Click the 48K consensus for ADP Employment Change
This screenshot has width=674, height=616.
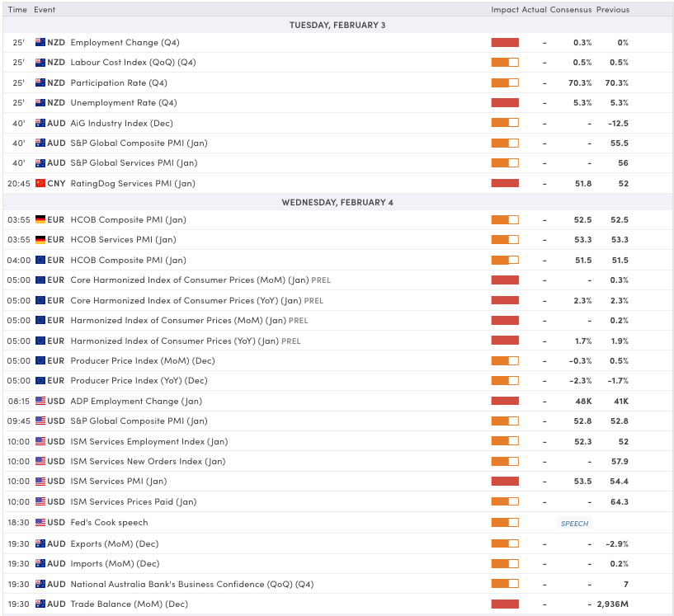(583, 402)
